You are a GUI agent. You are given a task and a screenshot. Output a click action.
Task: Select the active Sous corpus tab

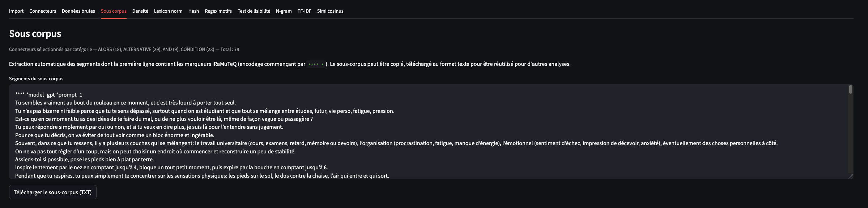coord(114,11)
